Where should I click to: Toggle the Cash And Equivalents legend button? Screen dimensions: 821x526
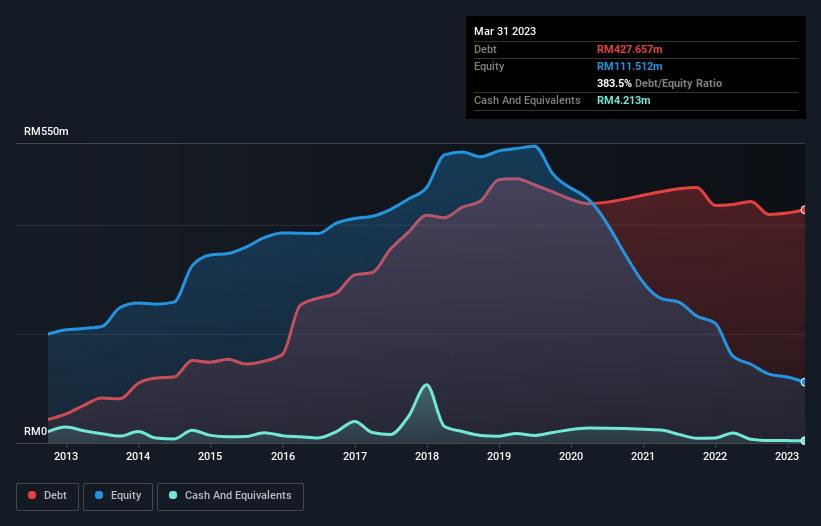pos(230,496)
